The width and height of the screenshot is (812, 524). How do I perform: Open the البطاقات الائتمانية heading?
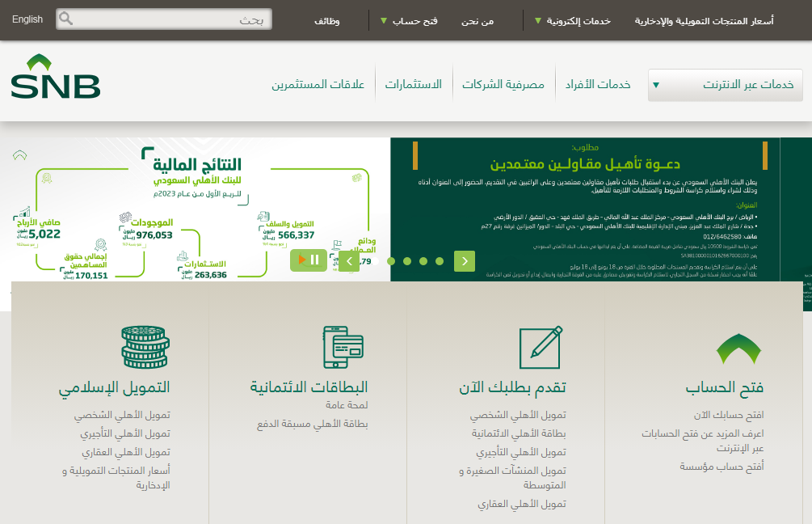pyautogui.click(x=309, y=387)
